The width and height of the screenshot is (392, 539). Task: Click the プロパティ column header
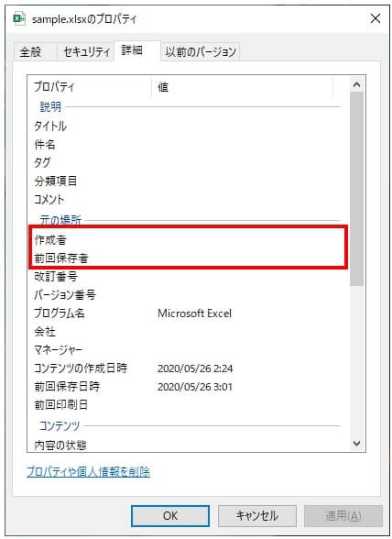(90, 86)
